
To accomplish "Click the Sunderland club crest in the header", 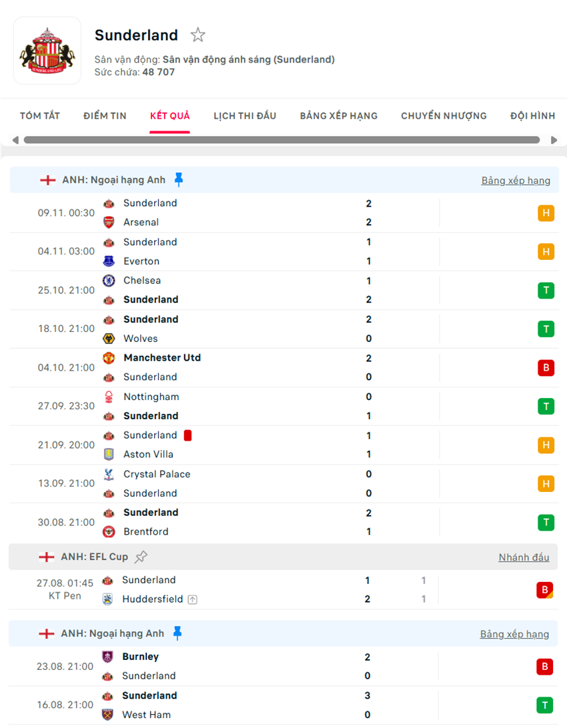I will click(47, 51).
